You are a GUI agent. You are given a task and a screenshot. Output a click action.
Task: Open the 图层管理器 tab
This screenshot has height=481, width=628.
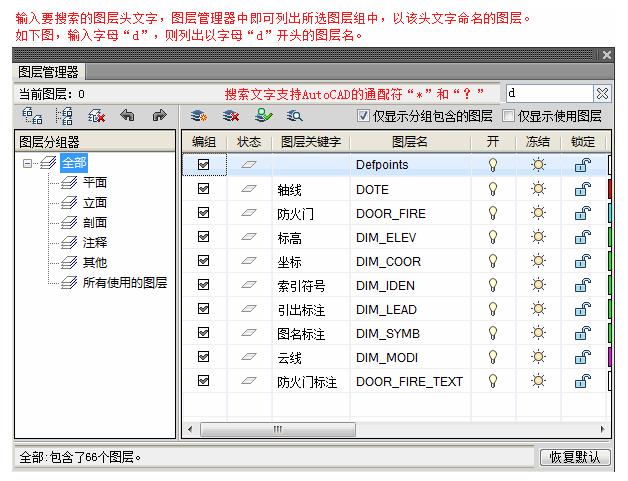point(48,72)
